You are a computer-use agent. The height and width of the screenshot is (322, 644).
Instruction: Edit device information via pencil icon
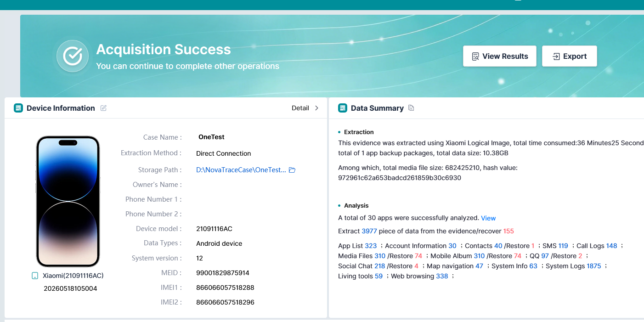[103, 108]
